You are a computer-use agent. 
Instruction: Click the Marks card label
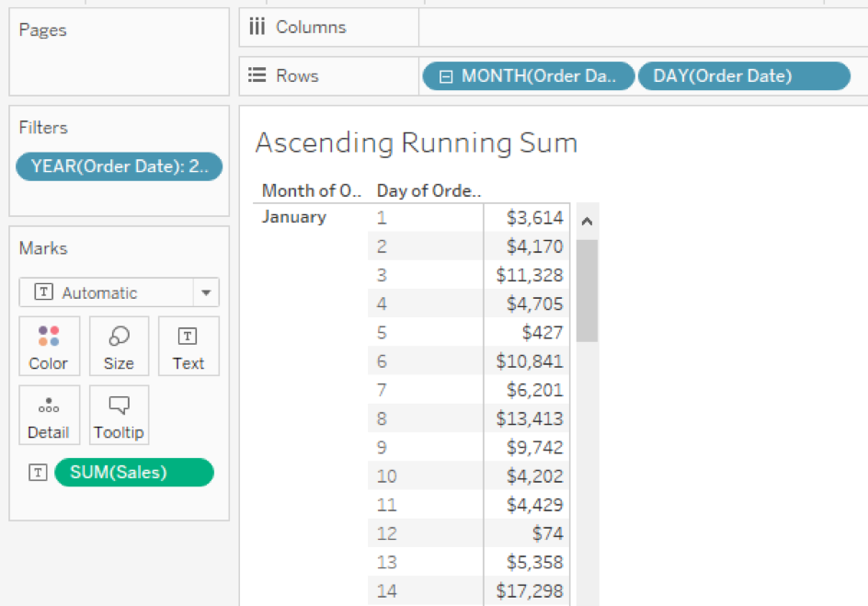pyautogui.click(x=42, y=247)
